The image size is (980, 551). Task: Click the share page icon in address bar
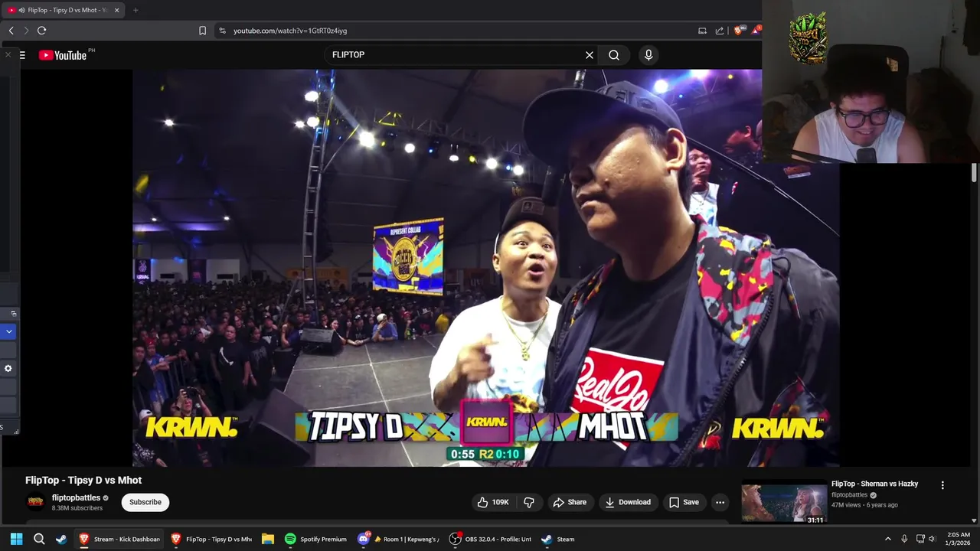tap(720, 31)
